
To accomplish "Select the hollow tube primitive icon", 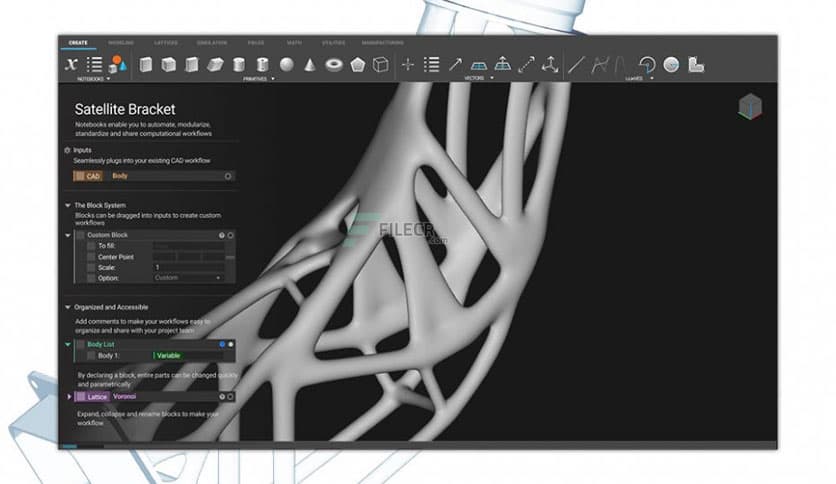I will coord(262,64).
